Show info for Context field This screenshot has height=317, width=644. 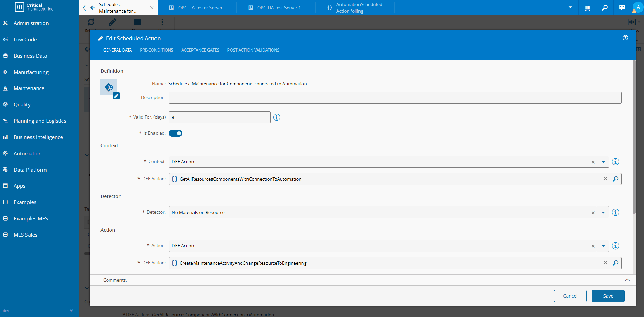615,162
